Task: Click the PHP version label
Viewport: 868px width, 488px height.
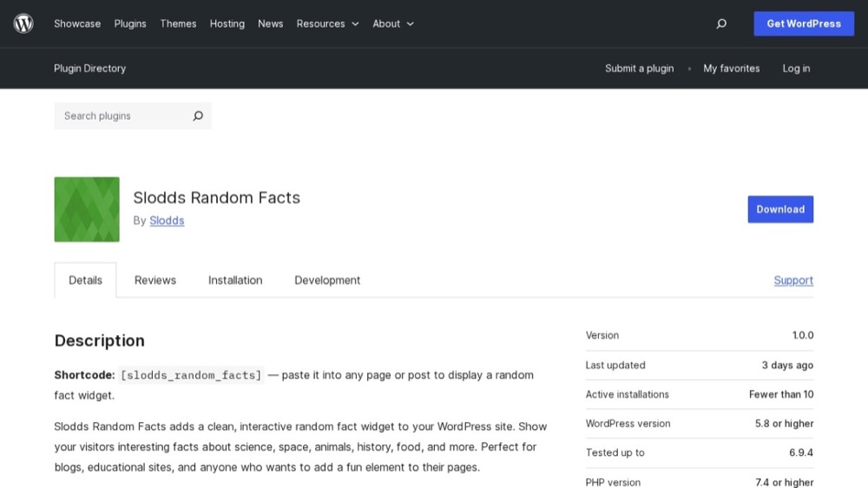Action: [613, 483]
